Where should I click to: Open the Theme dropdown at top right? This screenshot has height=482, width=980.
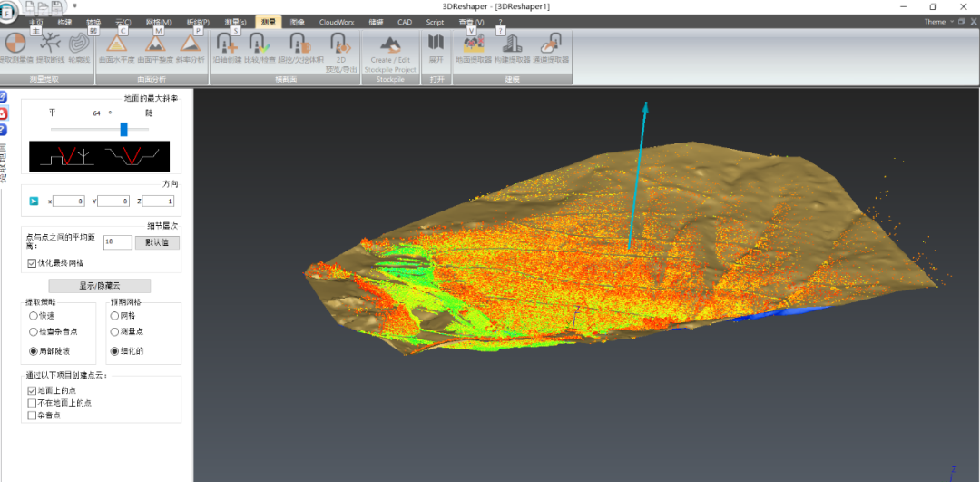(x=939, y=22)
